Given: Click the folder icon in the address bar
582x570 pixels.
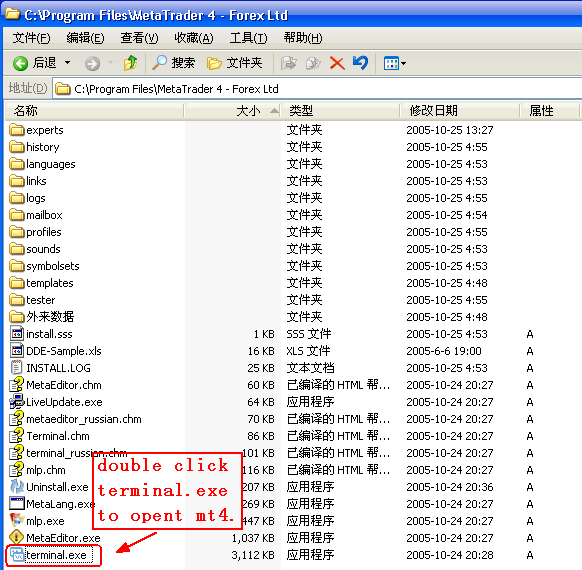Looking at the screenshot, I should 63,89.
